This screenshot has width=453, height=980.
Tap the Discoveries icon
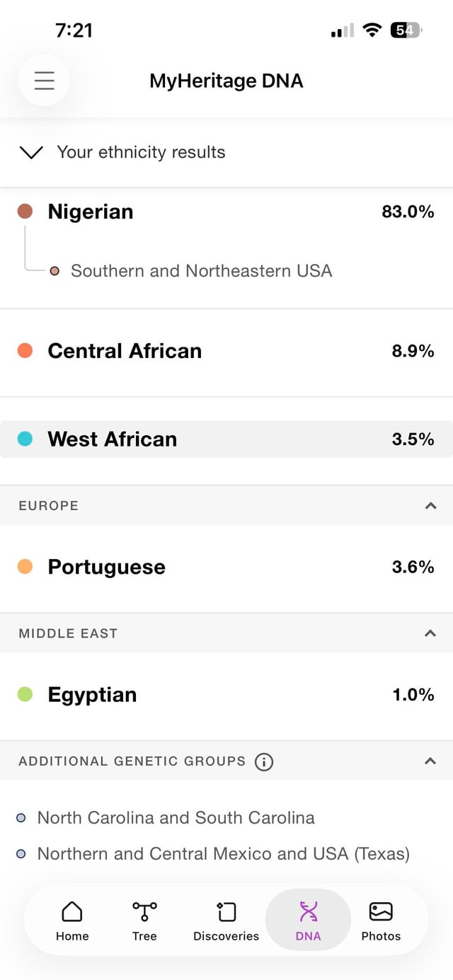click(225, 918)
